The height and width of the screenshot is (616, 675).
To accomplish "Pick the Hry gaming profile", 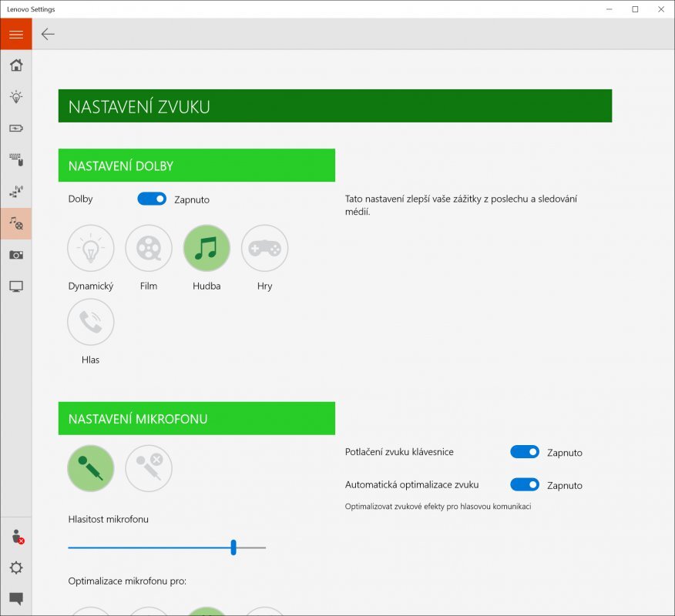I will tap(264, 248).
